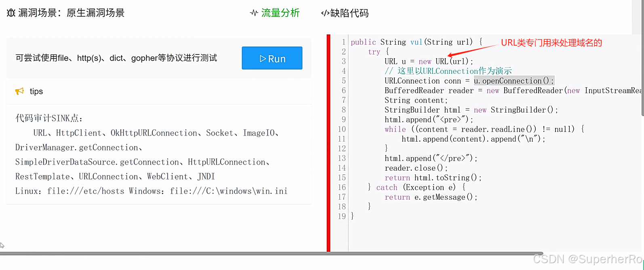The image size is (644, 270).
Task: Click the file:///etc/hosts example path
Action: click(86, 191)
